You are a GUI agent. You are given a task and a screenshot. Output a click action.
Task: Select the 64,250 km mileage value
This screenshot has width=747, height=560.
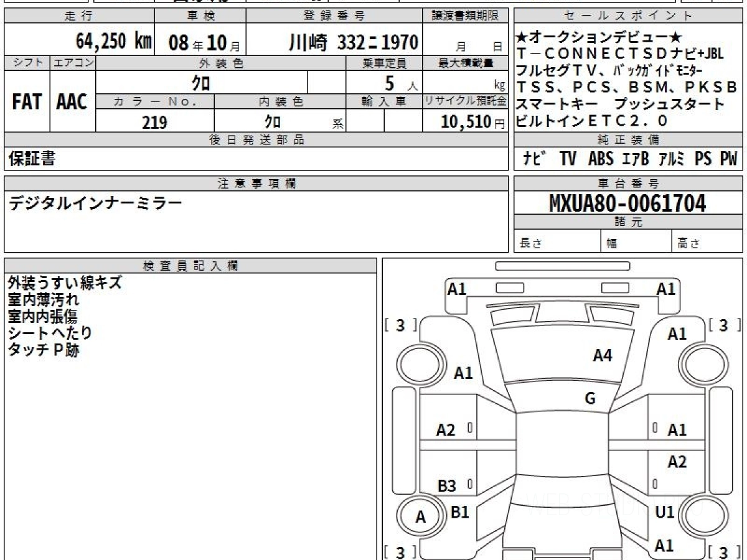[x=114, y=42]
